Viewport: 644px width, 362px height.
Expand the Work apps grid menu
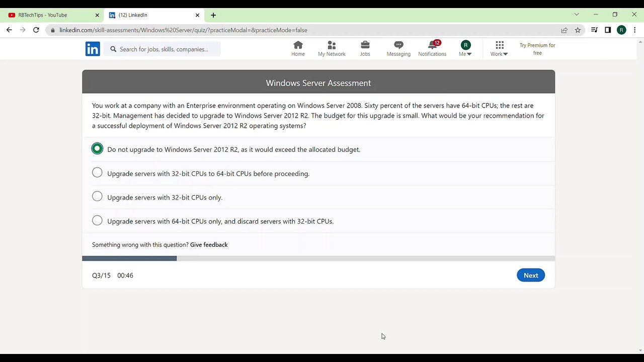tap(499, 49)
